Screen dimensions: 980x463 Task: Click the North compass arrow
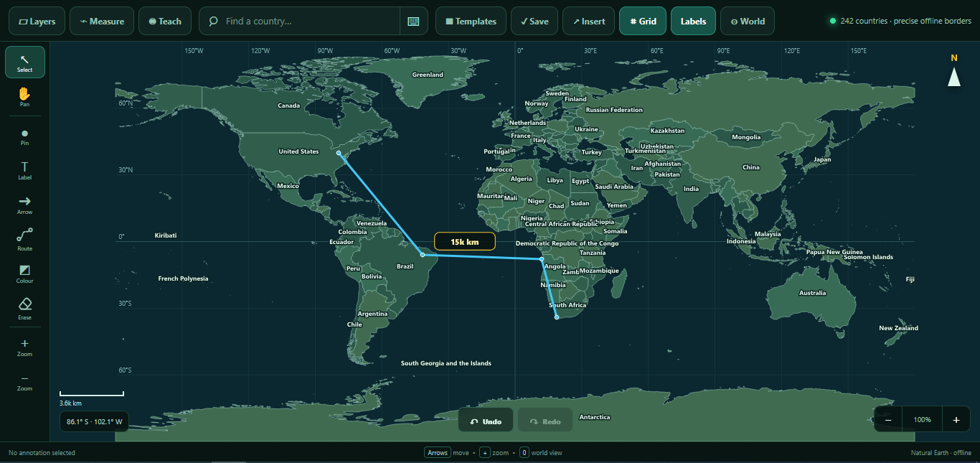pos(954,77)
